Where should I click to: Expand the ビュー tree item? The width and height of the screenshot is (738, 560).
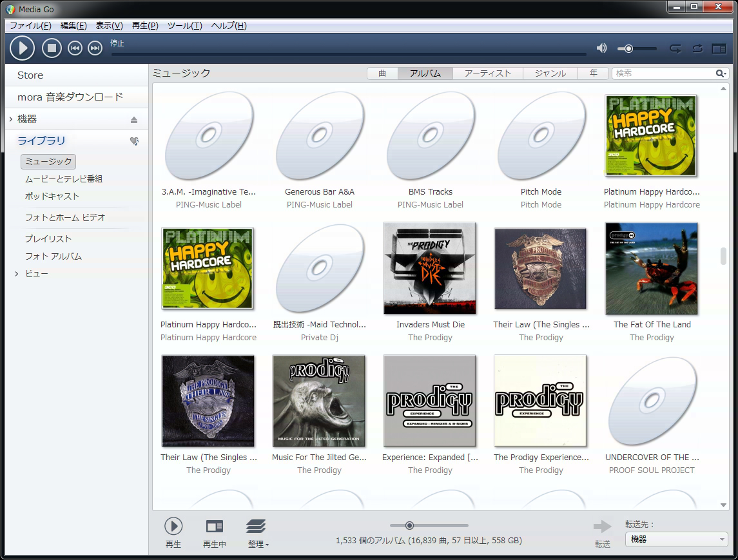point(17,274)
